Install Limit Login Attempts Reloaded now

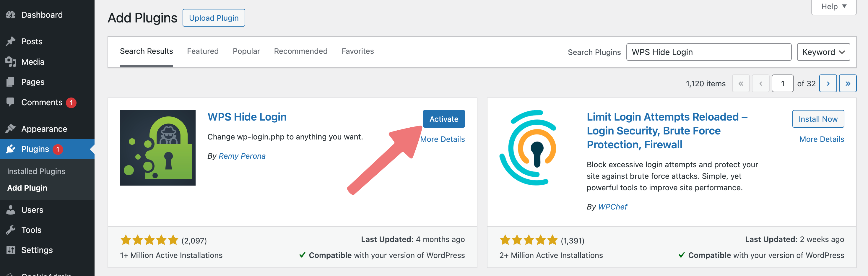click(818, 119)
